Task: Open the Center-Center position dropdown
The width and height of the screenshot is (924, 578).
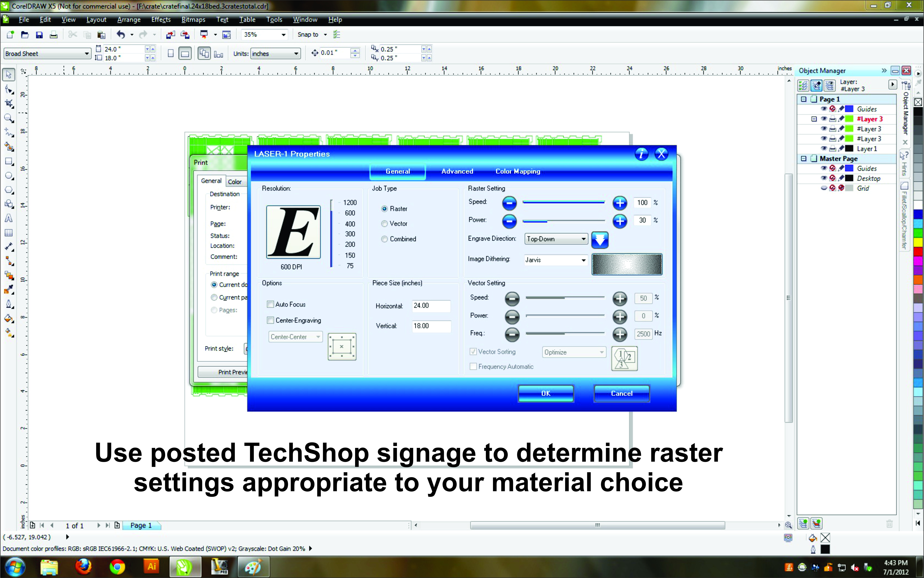Action: pos(296,337)
